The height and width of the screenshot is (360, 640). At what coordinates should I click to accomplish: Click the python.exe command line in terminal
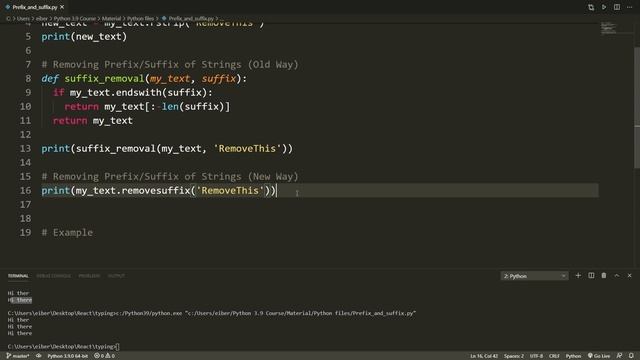point(212,313)
